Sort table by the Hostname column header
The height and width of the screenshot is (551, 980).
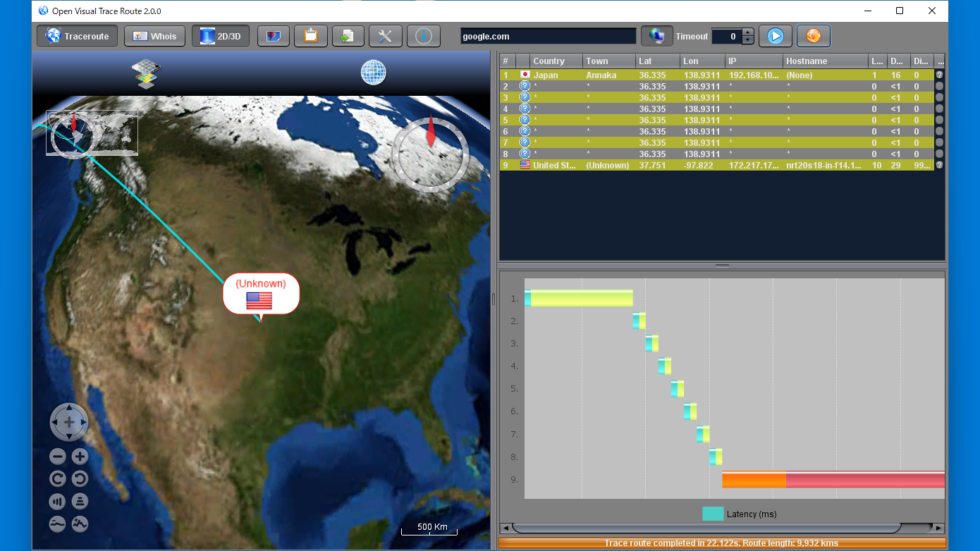tap(826, 61)
